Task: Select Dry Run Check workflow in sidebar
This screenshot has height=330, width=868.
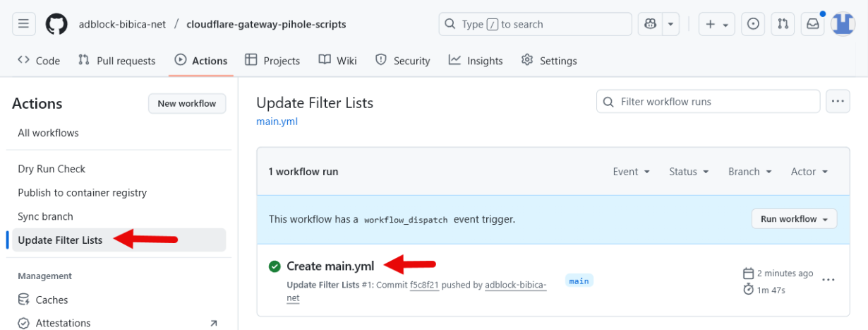Action: pos(52,169)
